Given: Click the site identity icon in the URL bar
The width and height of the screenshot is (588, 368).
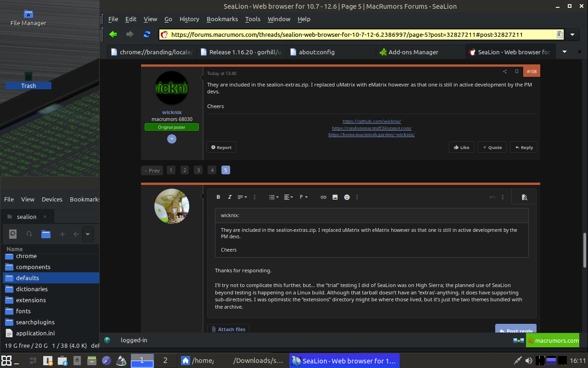Looking at the screenshot, I should 164,34.
